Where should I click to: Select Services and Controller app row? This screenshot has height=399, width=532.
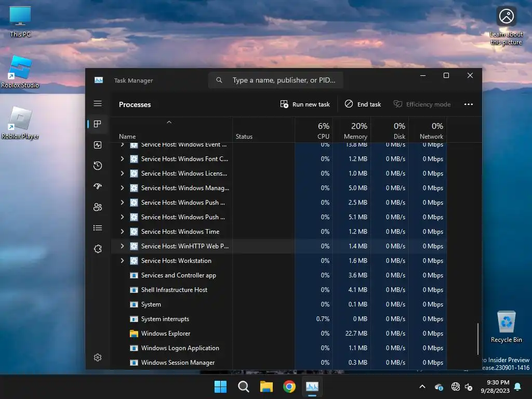click(x=278, y=275)
